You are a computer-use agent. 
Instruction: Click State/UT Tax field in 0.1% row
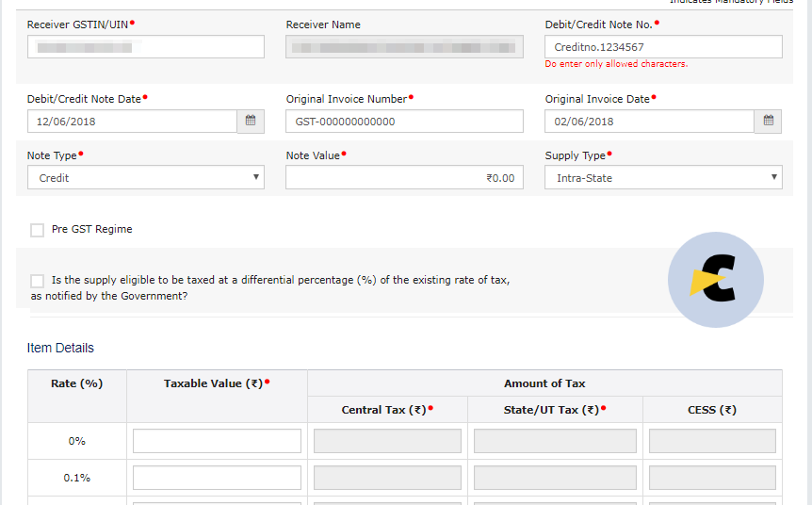(x=555, y=478)
